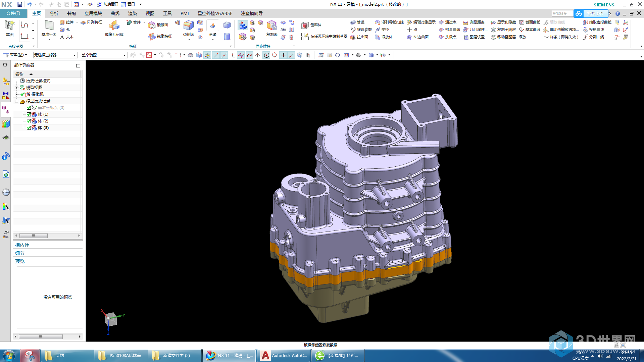Switch to the 分析 ribbon tab
644x362 pixels.
[x=54, y=13]
